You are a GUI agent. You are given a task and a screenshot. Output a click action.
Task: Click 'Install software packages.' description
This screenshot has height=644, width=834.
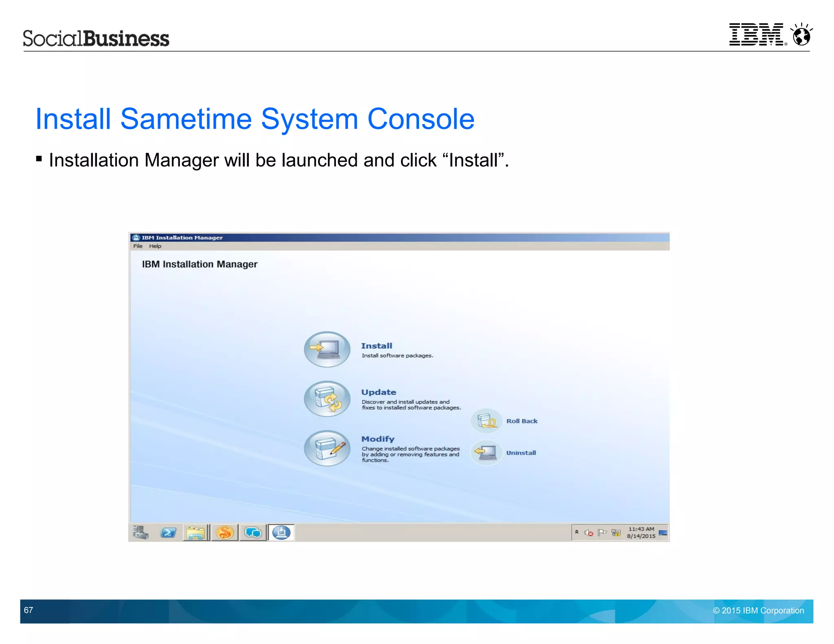397,355
